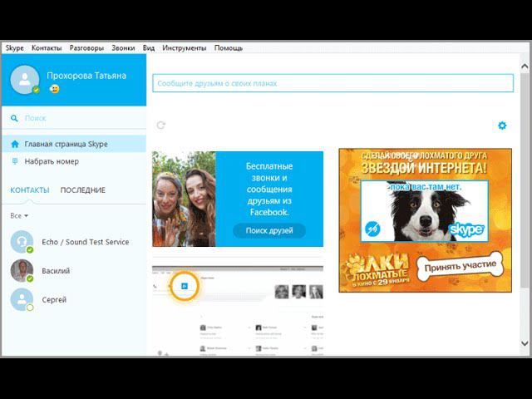The width and height of the screenshot is (532, 399).
Task: Click the home icon beside Главная страница Skype
Action: click(x=15, y=144)
